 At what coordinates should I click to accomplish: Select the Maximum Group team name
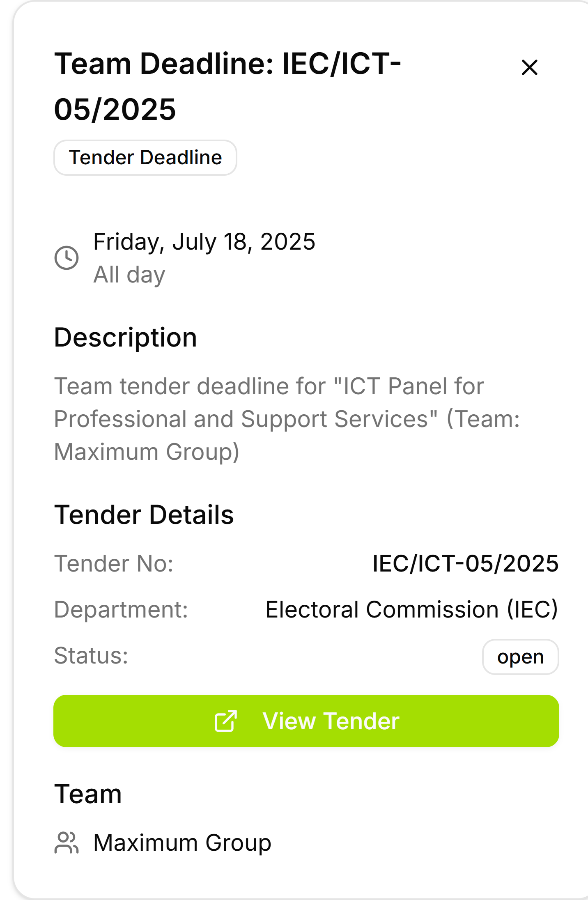pyautogui.click(x=182, y=843)
